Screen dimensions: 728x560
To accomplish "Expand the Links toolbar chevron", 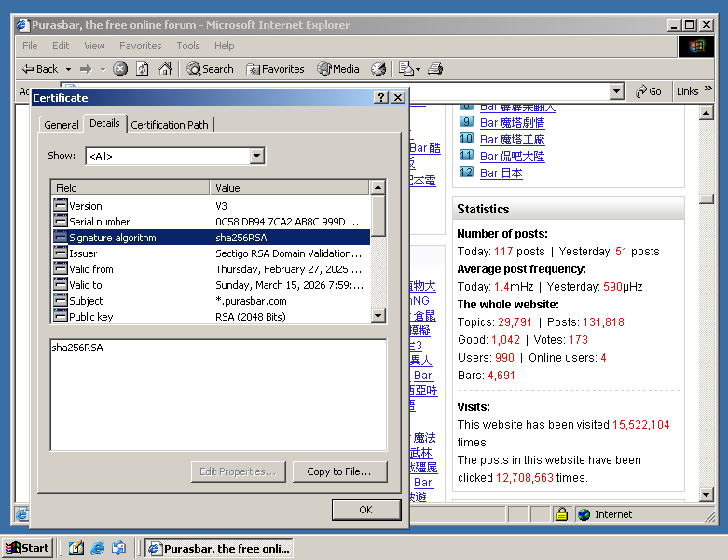I will point(707,89).
